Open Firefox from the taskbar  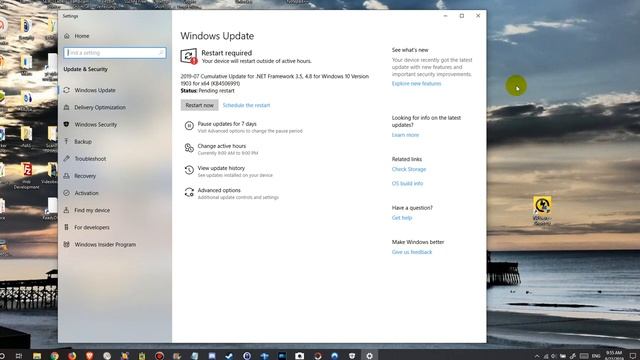(x=72, y=356)
